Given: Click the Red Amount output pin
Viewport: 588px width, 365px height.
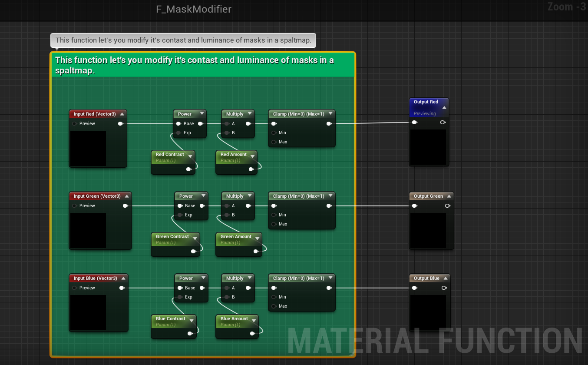Looking at the screenshot, I should coord(251,169).
